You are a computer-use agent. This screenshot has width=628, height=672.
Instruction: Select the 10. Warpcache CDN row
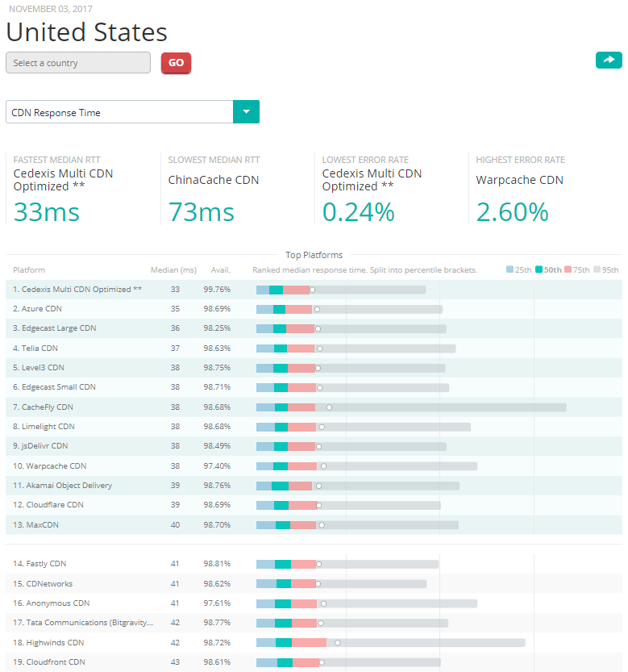pyautogui.click(x=314, y=465)
